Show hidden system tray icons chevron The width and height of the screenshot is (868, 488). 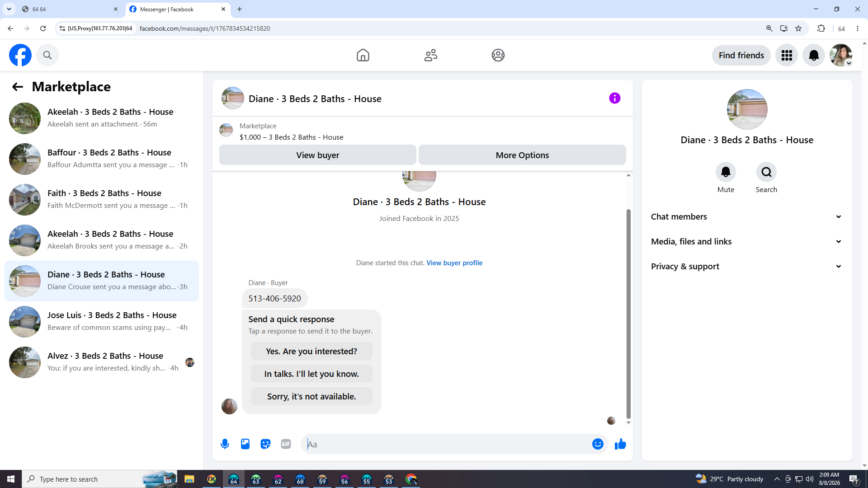pyautogui.click(x=777, y=479)
